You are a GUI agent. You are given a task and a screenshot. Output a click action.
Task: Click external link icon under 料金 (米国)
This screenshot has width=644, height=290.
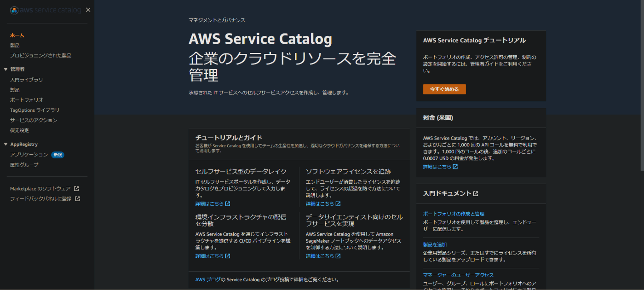coord(455,167)
